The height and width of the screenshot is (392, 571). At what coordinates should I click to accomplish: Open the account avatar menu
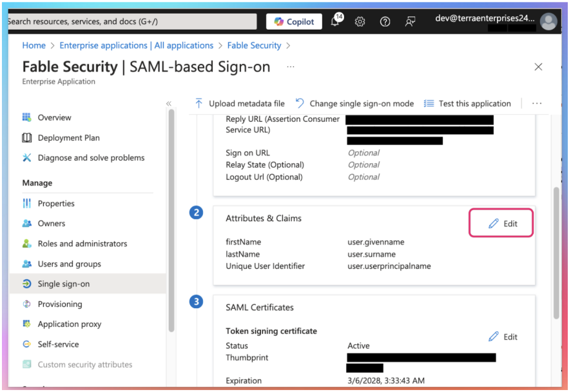(x=548, y=21)
